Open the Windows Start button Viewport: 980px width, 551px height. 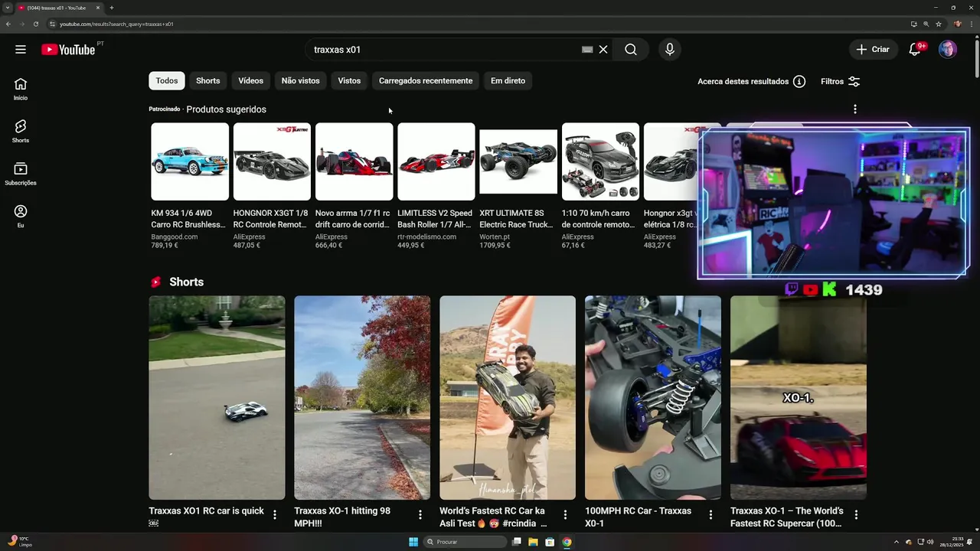[413, 542]
